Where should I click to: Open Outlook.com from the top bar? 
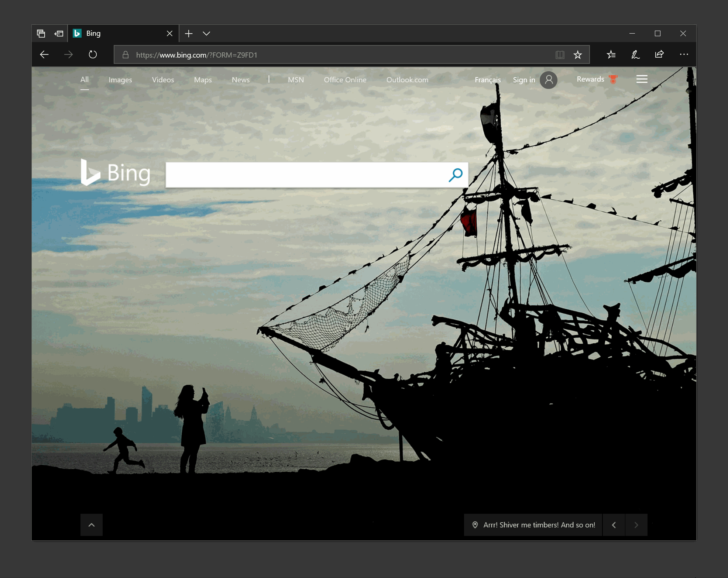(x=407, y=80)
